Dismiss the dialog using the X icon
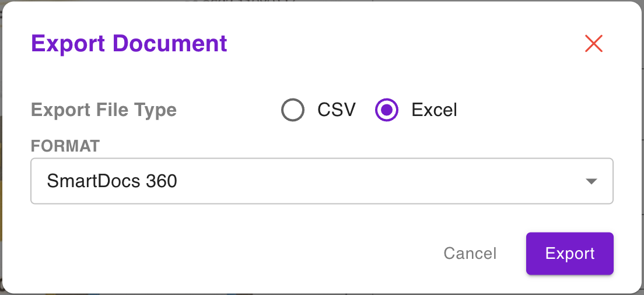Screen dimensions: 644x295 [x=593, y=44]
